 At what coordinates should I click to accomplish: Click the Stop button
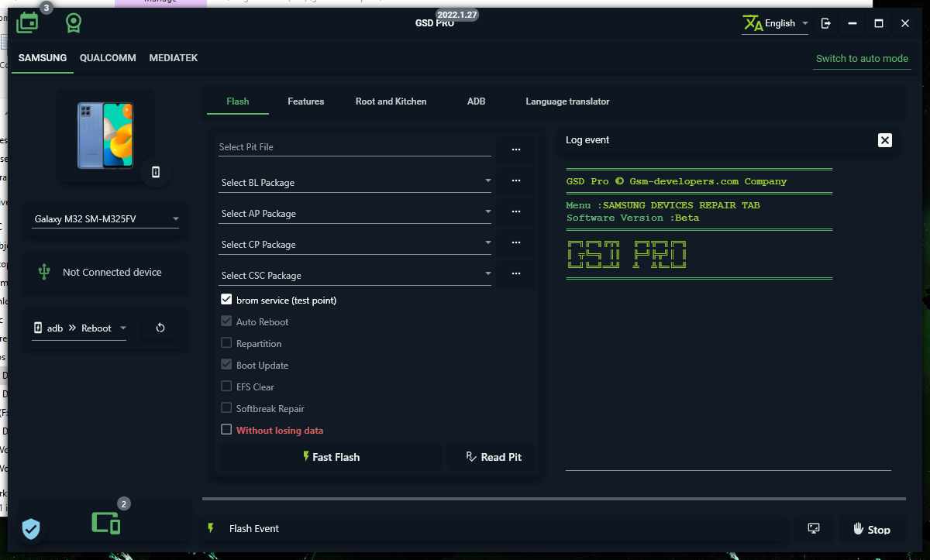tap(873, 529)
